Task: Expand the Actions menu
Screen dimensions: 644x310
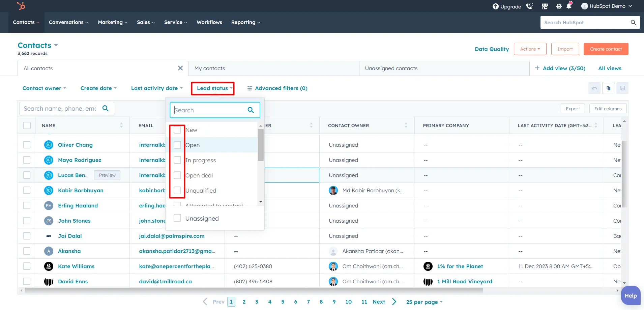Action: pos(529,49)
